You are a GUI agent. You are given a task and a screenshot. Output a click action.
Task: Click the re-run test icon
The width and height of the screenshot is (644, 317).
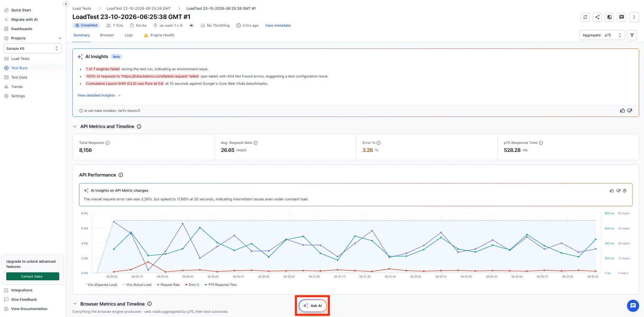pyautogui.click(x=585, y=17)
